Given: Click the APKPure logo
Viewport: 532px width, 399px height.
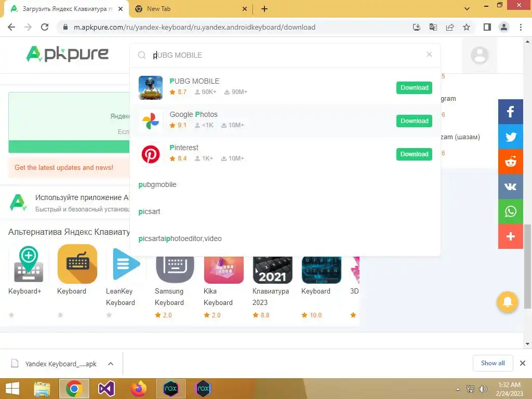Looking at the screenshot, I should point(67,54).
